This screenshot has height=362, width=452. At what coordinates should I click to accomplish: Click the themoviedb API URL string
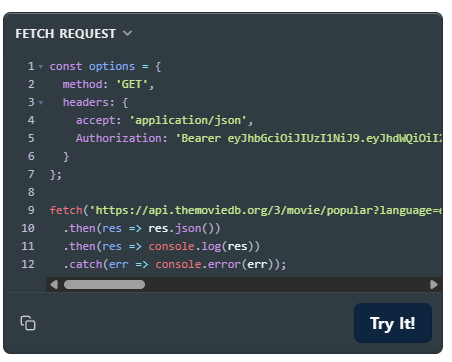tap(266, 210)
